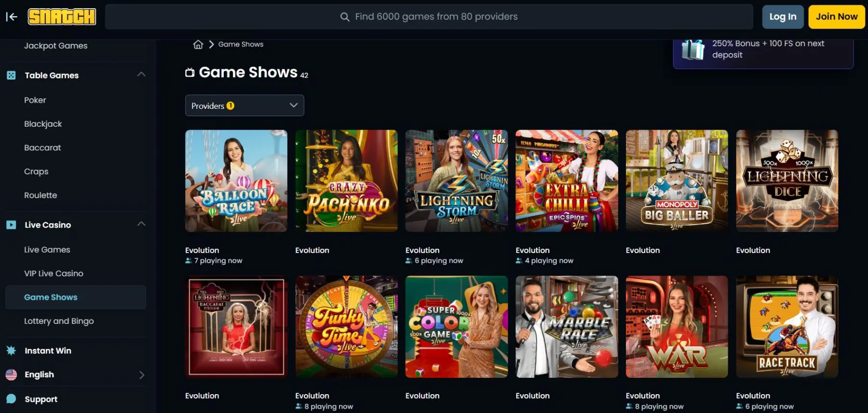Image resolution: width=868 pixels, height=413 pixels.
Task: Click the Snatch logo
Action: pos(62,17)
